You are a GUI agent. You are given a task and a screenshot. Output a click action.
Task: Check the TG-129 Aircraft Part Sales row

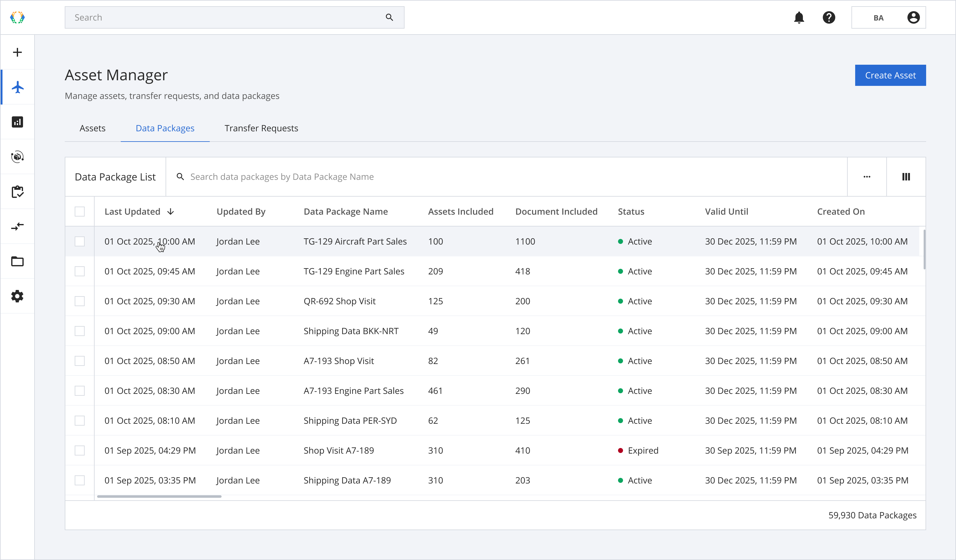pos(80,241)
